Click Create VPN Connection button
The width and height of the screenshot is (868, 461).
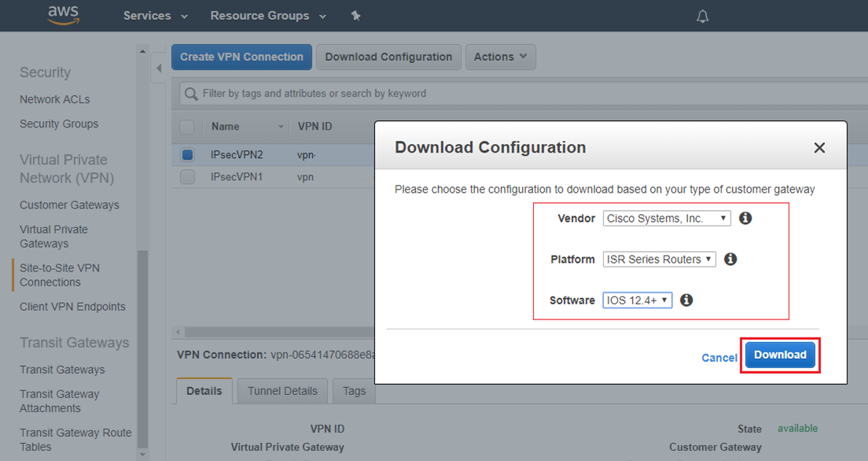[x=241, y=57]
